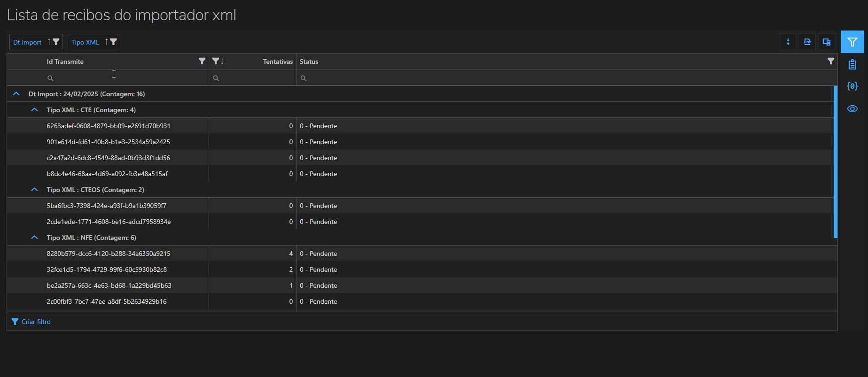Open filter on Status column header
Viewport: 868px width, 377px height.
[x=830, y=61]
